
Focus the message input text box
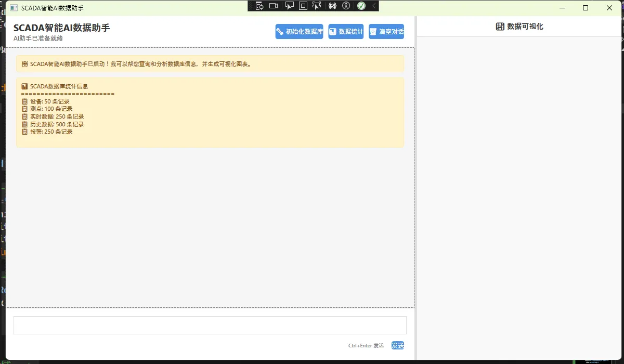210,326
